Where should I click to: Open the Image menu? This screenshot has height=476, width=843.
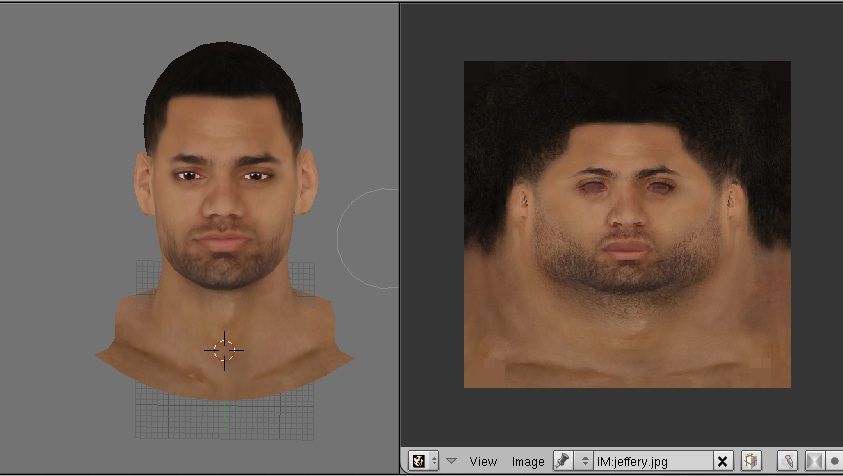[528, 461]
